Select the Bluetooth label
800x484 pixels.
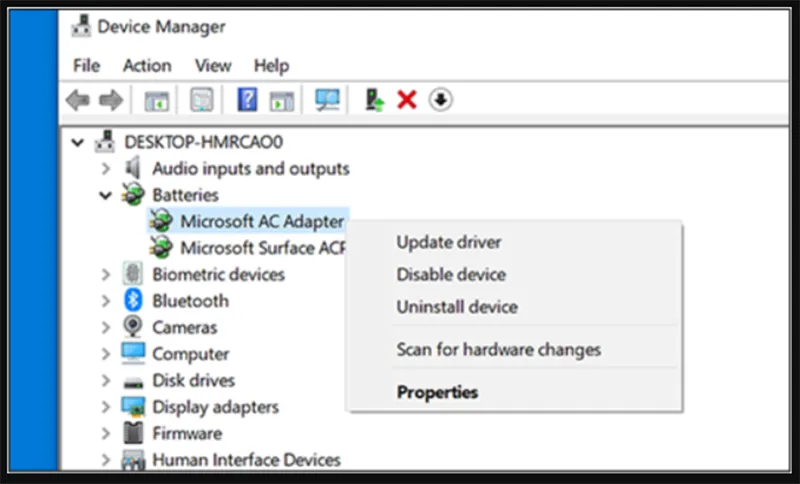[x=190, y=301]
